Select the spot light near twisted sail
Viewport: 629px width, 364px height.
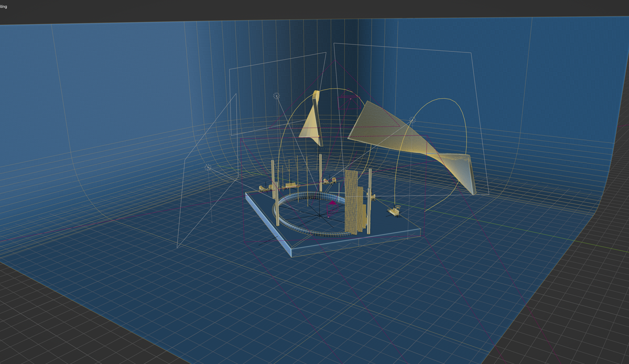click(413, 121)
